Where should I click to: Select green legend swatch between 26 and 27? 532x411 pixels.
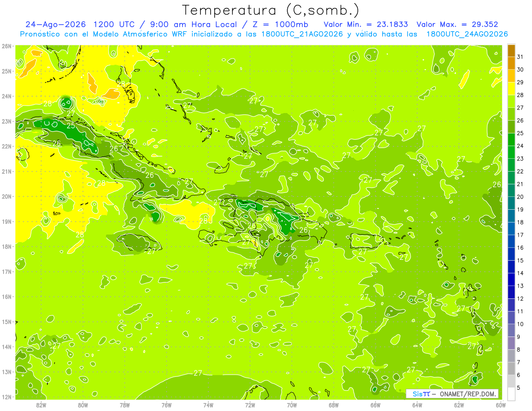tap(511, 114)
